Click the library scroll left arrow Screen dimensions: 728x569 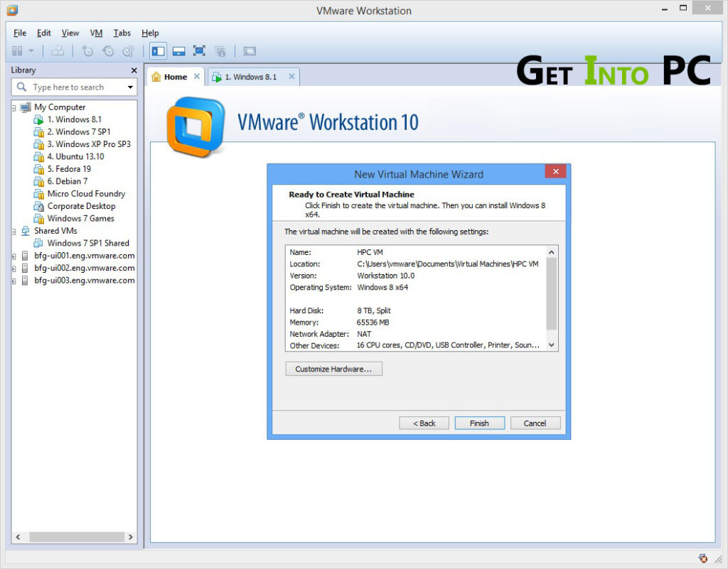18,537
